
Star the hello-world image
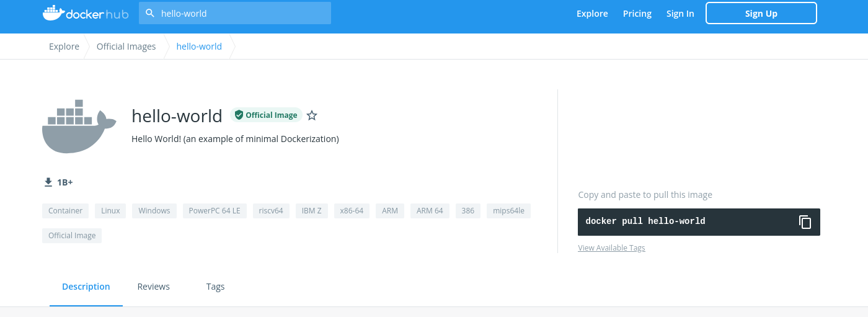pyautogui.click(x=312, y=115)
